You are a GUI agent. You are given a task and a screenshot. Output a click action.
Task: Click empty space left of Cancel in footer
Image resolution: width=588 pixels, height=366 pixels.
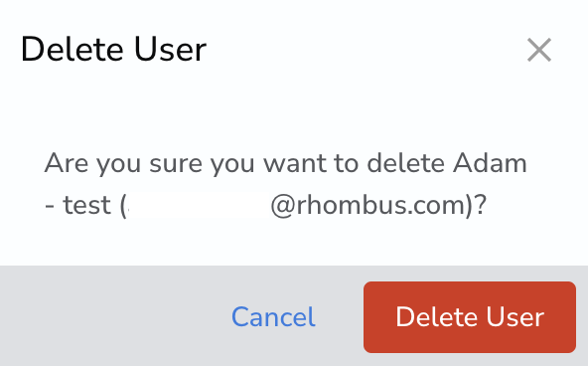point(112,317)
